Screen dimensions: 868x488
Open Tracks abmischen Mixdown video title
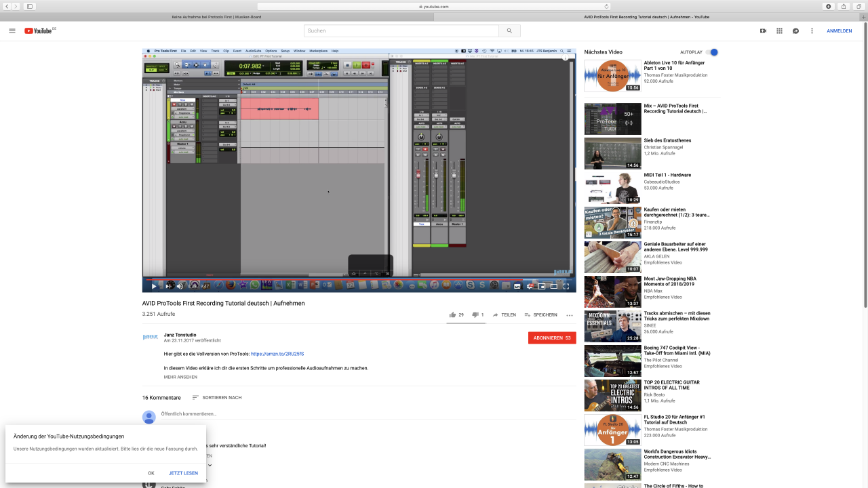(677, 316)
